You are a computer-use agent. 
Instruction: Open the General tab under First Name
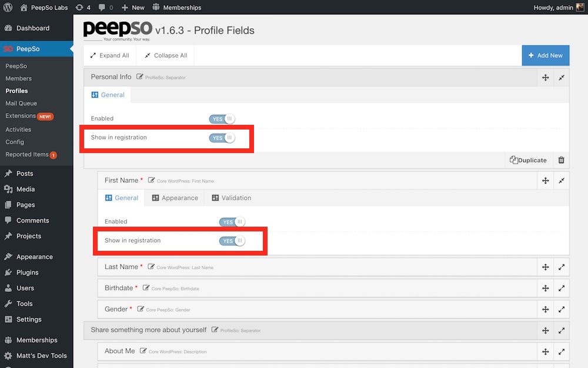click(122, 198)
